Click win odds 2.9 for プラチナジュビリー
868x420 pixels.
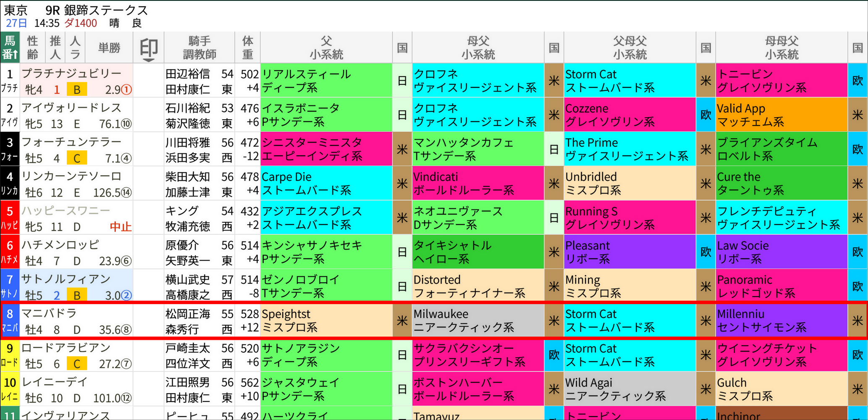point(113,89)
